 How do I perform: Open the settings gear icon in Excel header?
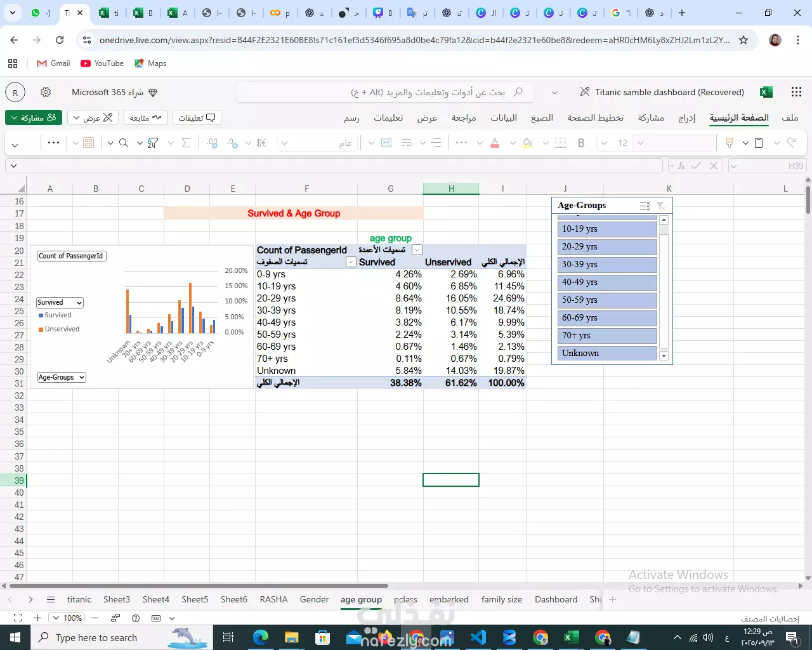click(46, 92)
